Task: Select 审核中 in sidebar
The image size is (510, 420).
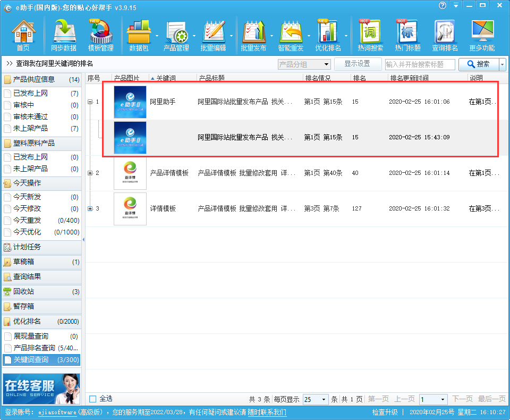Action: pyautogui.click(x=41, y=105)
